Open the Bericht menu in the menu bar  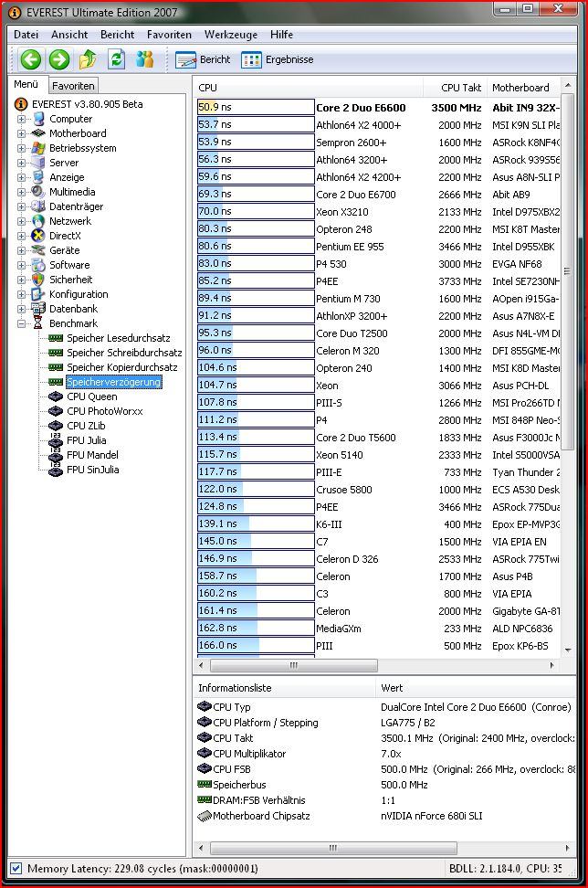[x=117, y=35]
